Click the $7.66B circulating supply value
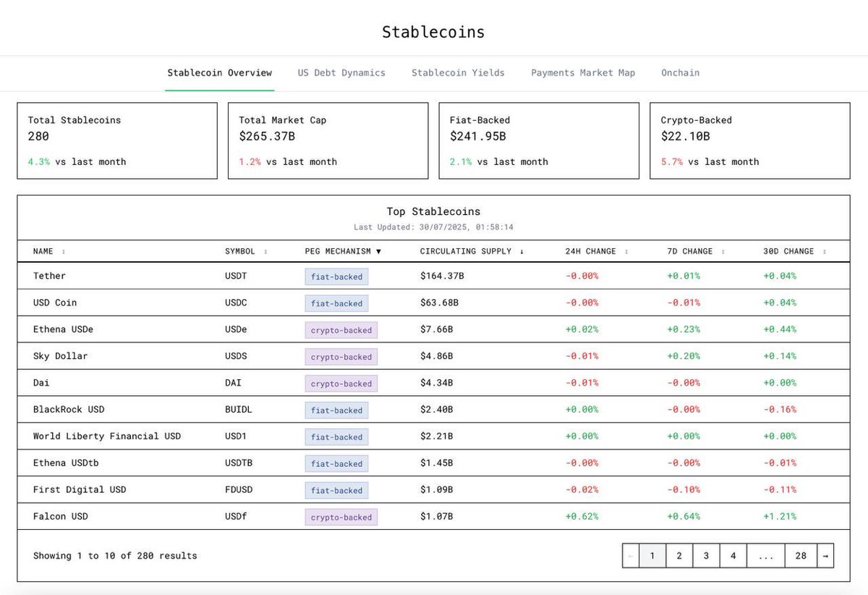The width and height of the screenshot is (868, 595). (x=436, y=329)
